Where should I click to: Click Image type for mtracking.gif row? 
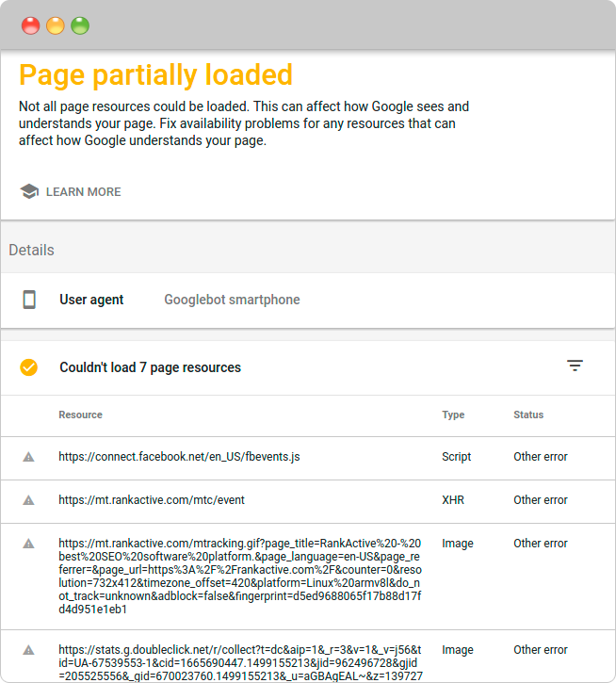458,544
